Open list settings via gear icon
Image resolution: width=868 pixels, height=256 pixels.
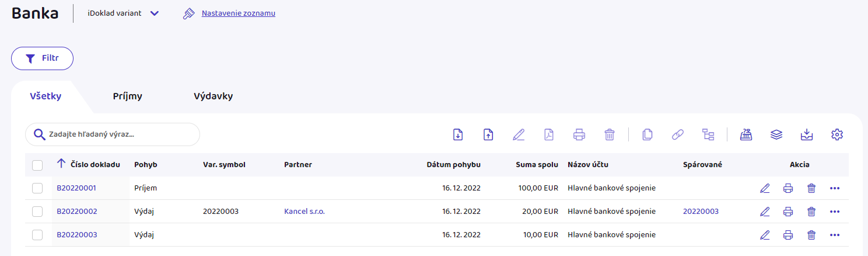click(x=837, y=134)
